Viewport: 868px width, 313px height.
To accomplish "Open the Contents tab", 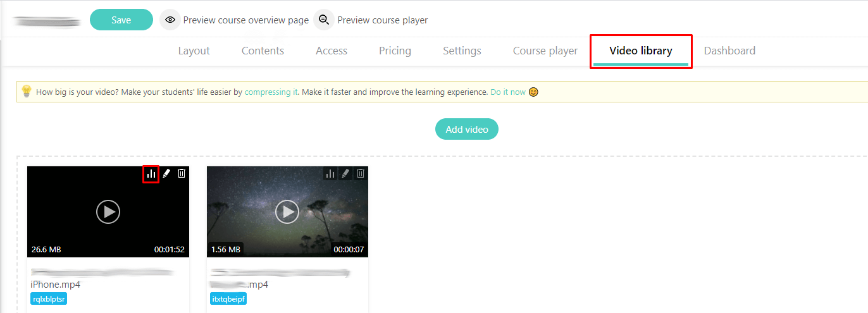I will tap(263, 51).
